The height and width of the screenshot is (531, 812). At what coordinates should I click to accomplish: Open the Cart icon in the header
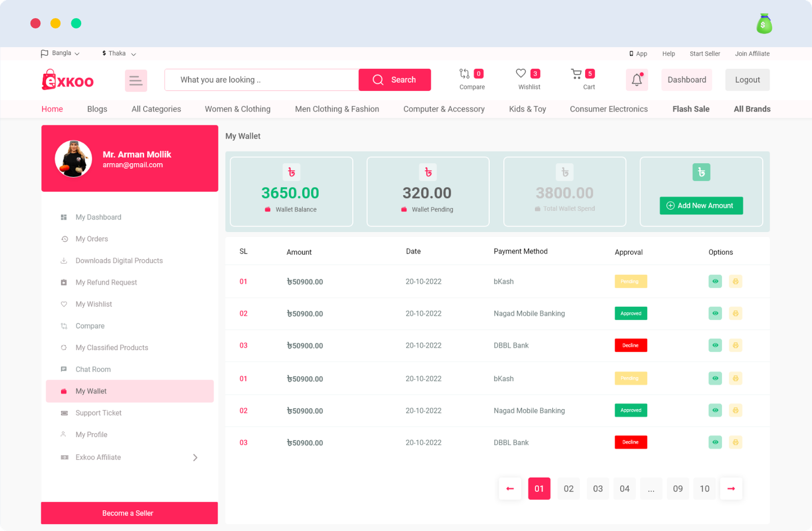pyautogui.click(x=576, y=74)
